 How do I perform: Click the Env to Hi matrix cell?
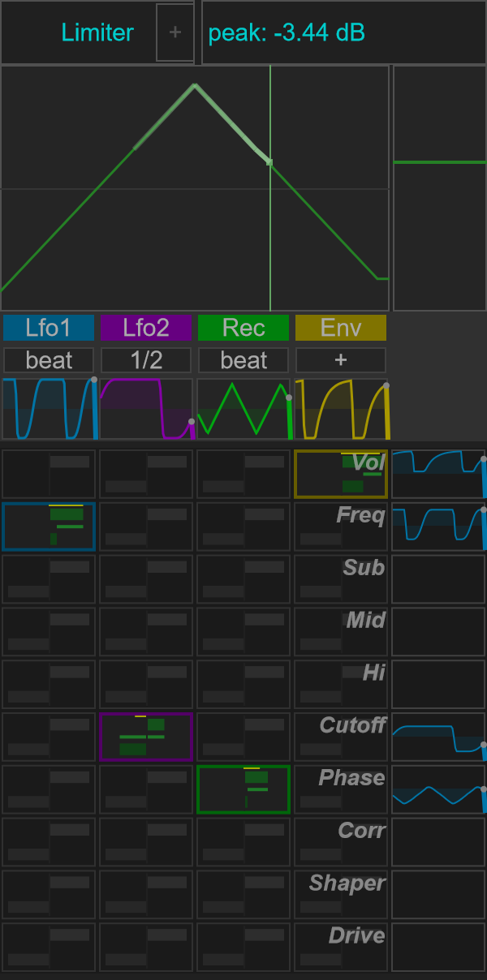[341, 685]
